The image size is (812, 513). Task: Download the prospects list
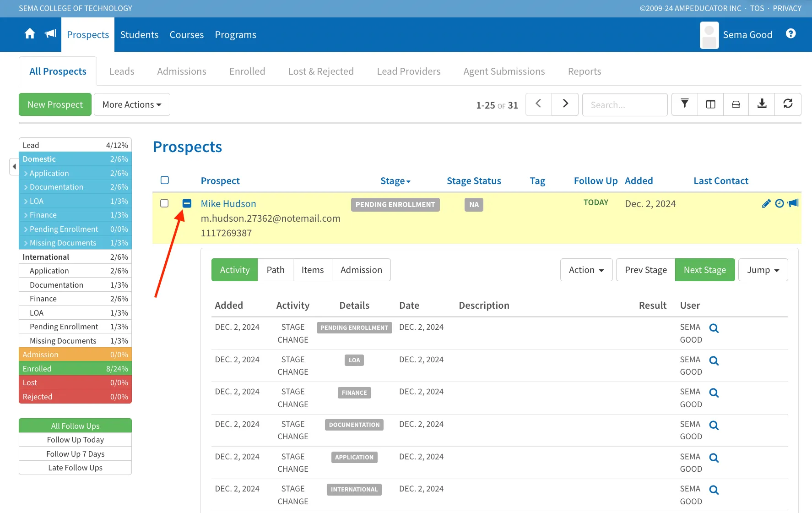pos(762,104)
